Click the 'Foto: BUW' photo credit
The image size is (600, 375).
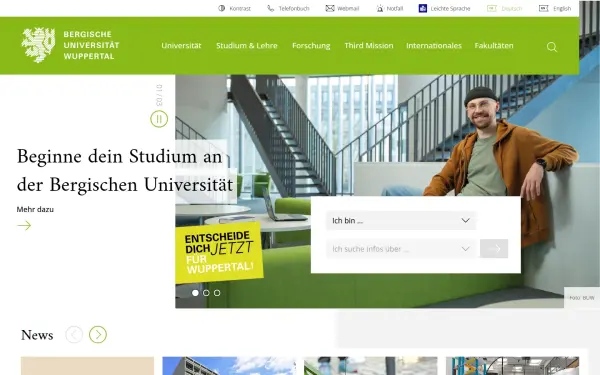click(582, 298)
